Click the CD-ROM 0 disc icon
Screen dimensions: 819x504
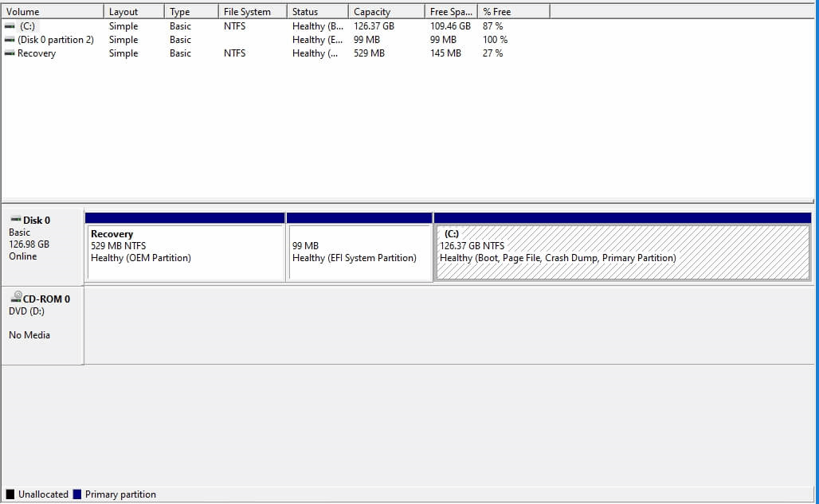point(15,299)
